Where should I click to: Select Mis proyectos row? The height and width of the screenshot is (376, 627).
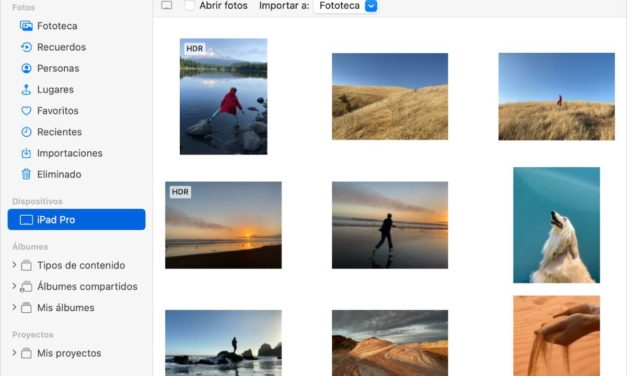point(76,354)
